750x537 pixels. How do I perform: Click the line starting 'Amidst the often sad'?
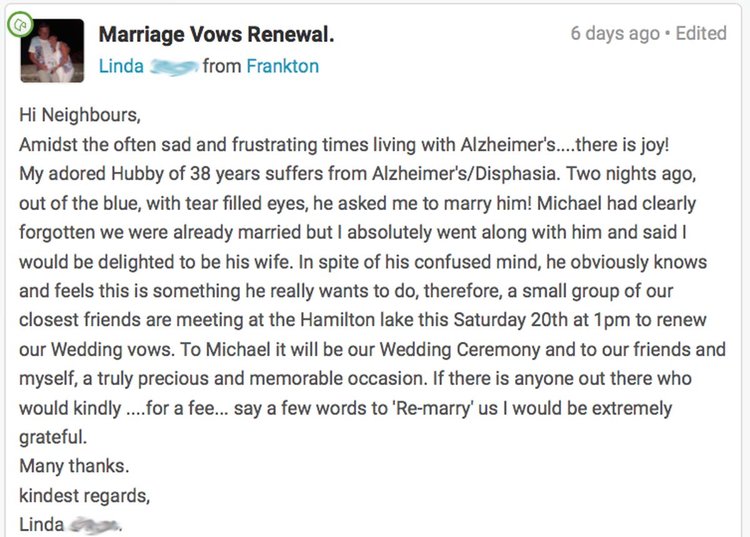point(344,144)
